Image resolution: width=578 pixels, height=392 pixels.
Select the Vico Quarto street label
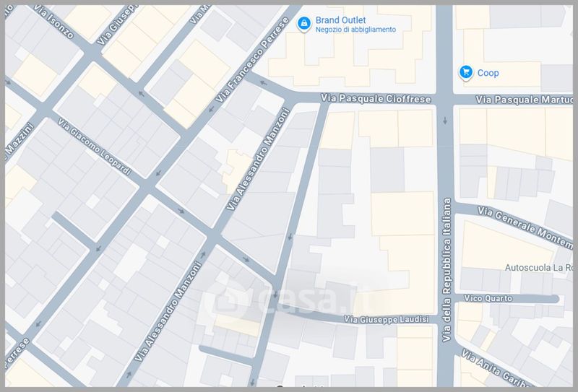point(488,298)
